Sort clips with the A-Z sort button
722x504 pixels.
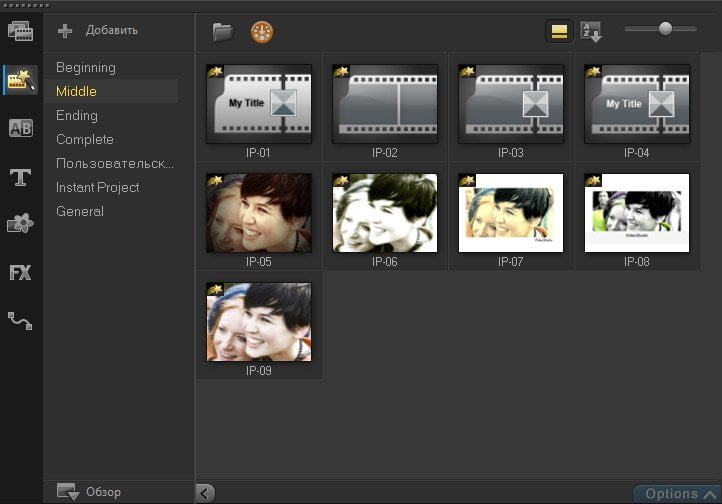(591, 32)
